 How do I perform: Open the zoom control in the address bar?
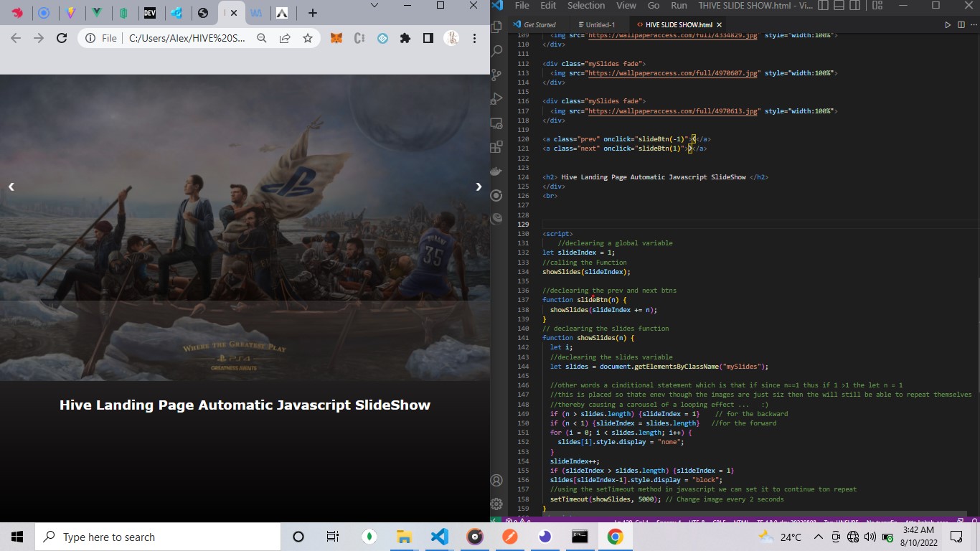262,38
